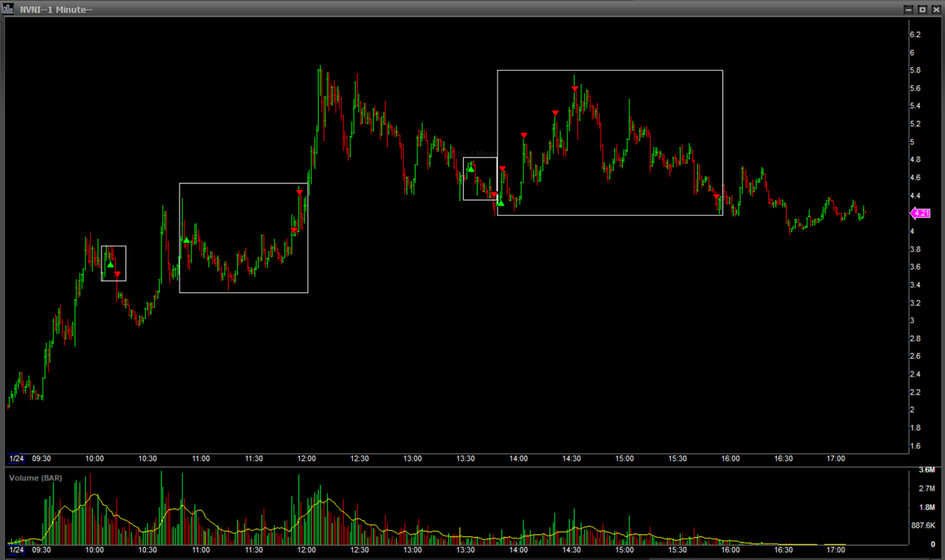Click the 4.8 price axis label

coord(915,160)
